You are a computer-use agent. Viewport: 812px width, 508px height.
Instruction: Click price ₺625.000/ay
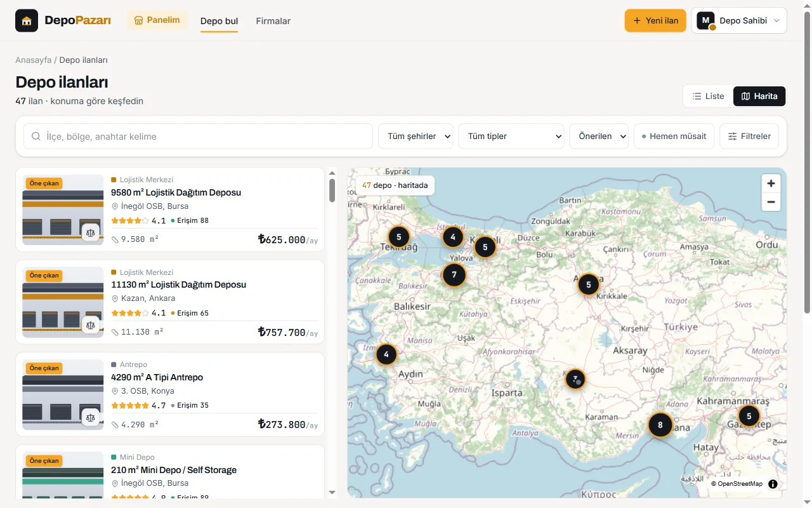288,239
